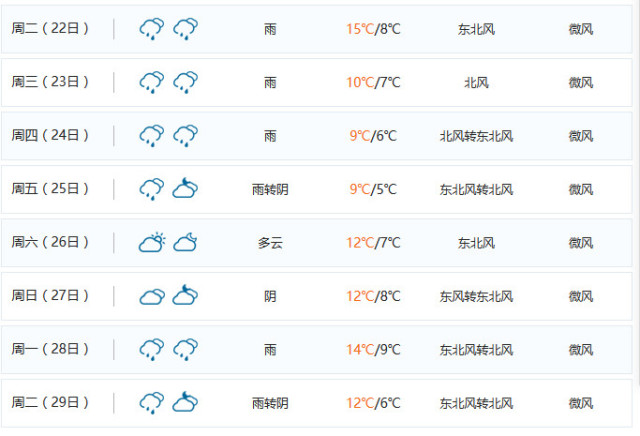Click 北风转东北风 wind direction text
Viewport: 640px width, 436px height.
click(476, 136)
